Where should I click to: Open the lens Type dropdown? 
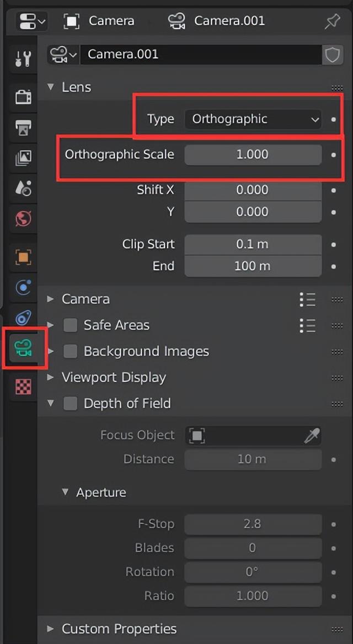253,119
